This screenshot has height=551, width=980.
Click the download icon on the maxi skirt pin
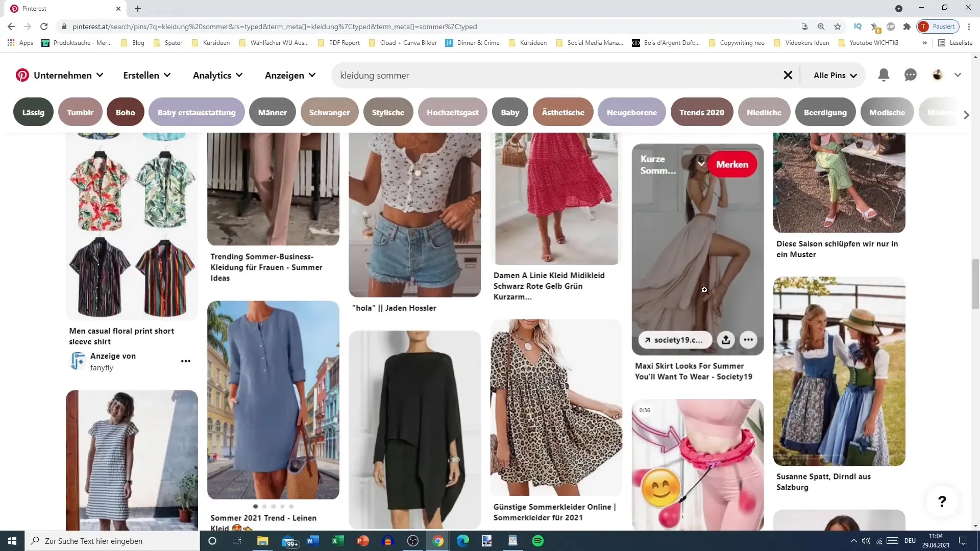coord(726,340)
